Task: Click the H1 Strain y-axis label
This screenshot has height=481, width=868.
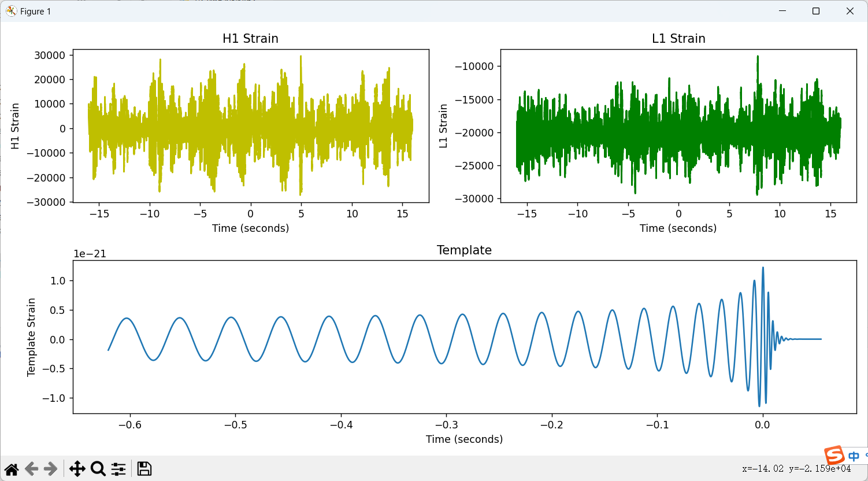Action: click(15, 126)
